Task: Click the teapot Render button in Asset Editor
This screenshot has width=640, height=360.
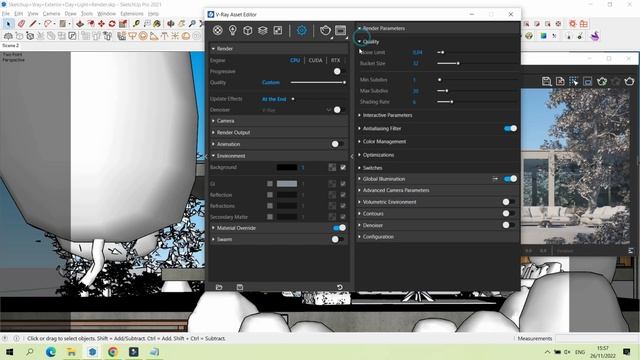Action: click(x=325, y=30)
